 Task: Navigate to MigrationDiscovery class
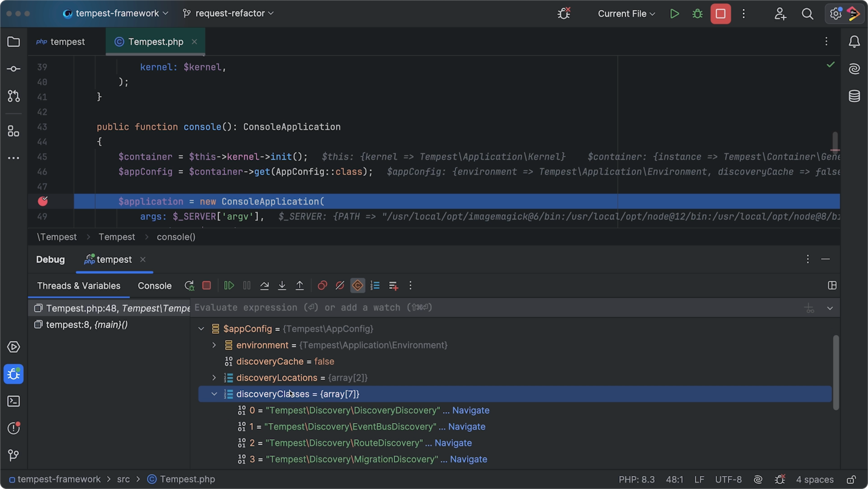pyautogui.click(x=469, y=459)
